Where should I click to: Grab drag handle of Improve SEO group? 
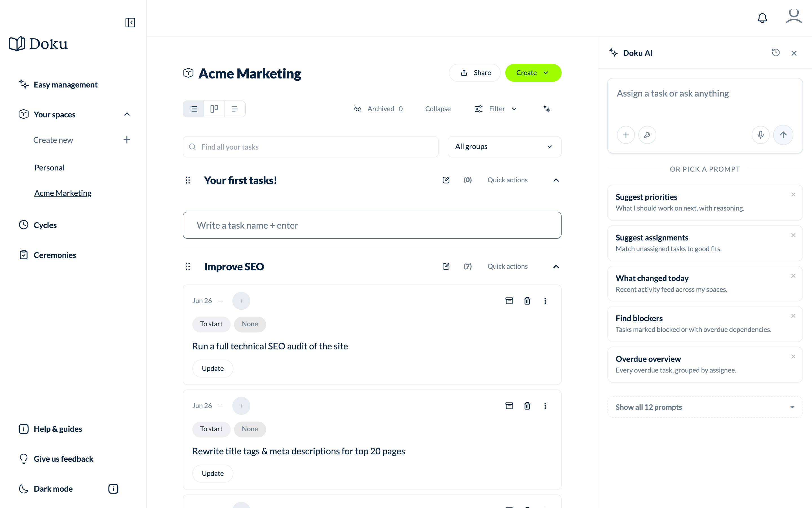188,267
